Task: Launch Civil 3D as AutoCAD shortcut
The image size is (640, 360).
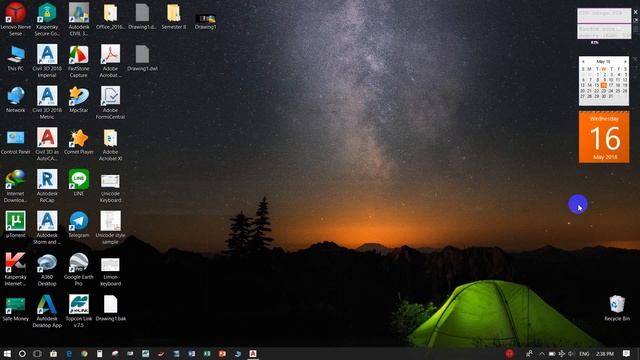Action: (47, 144)
